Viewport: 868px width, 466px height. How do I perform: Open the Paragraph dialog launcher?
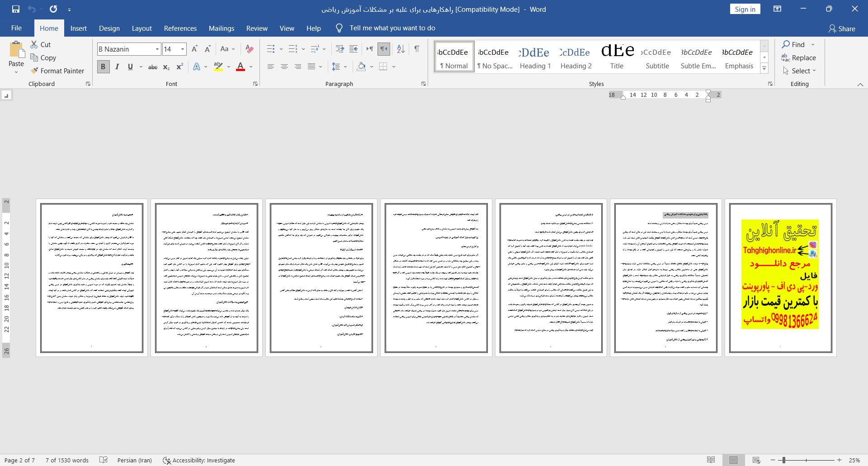pyautogui.click(x=424, y=84)
